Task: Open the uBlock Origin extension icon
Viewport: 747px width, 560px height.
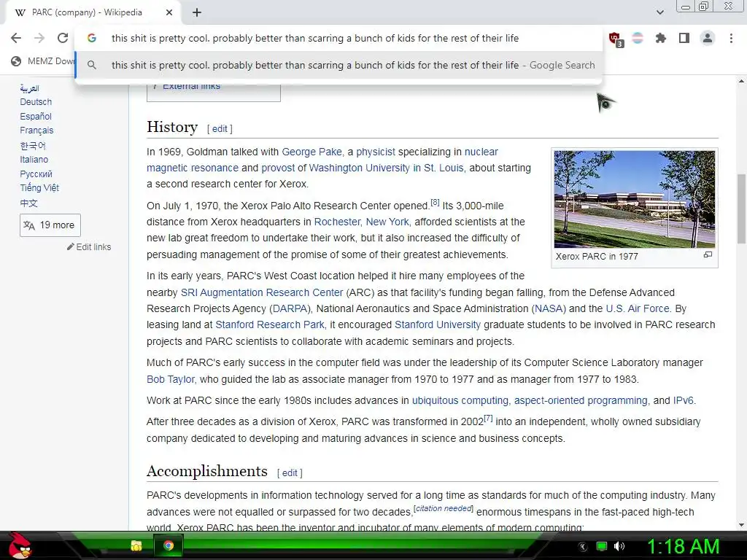Action: coord(615,38)
